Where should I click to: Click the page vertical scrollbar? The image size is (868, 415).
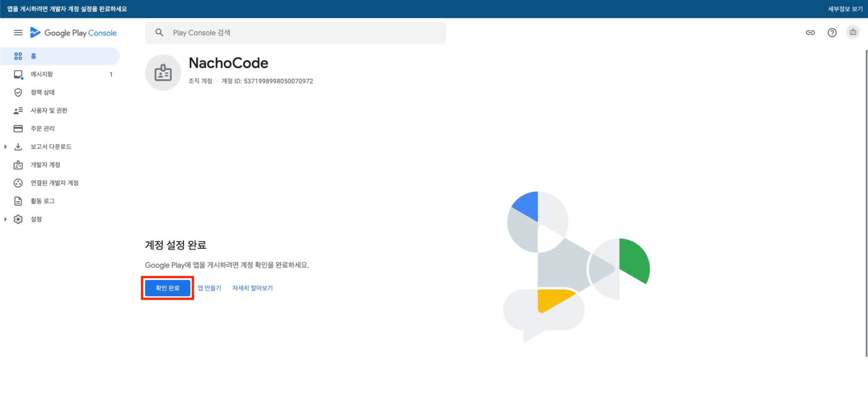[x=866, y=203]
